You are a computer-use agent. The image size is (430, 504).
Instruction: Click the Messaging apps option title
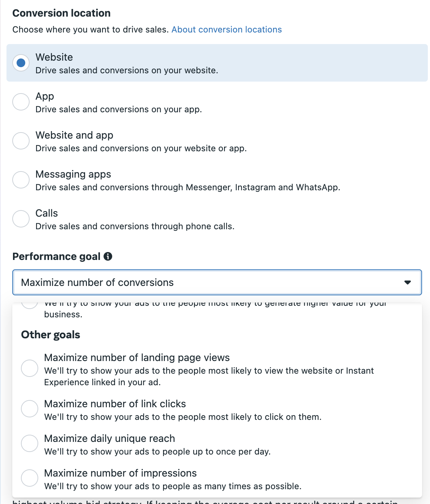[73, 174]
